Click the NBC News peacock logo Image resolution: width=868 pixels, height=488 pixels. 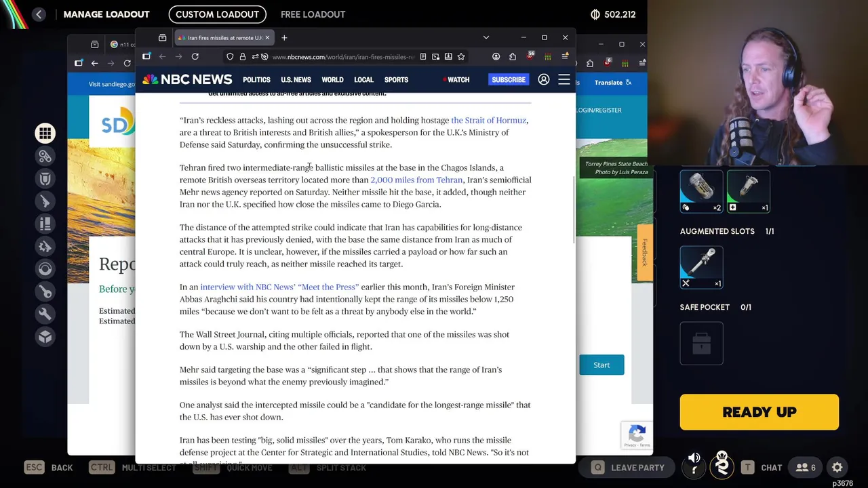pyautogui.click(x=187, y=80)
